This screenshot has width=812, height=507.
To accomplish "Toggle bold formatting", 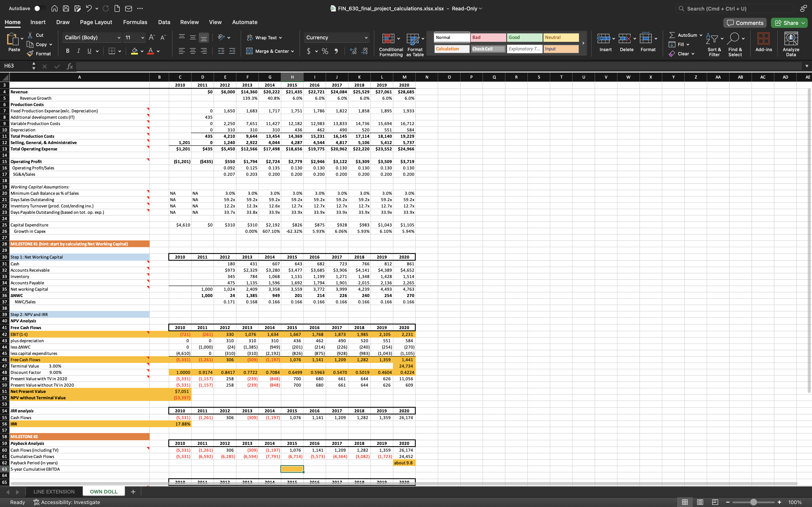I will (x=68, y=51).
